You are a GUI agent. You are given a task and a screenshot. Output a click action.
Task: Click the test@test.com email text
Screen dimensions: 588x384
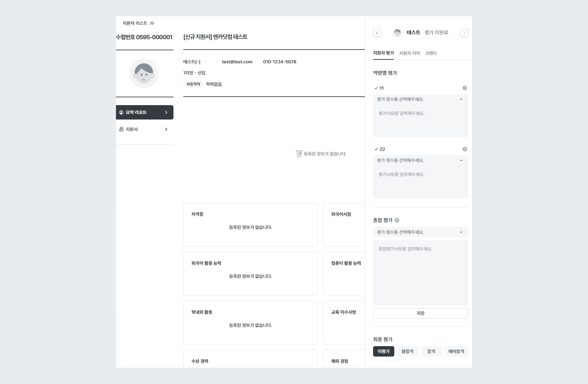[x=237, y=62]
